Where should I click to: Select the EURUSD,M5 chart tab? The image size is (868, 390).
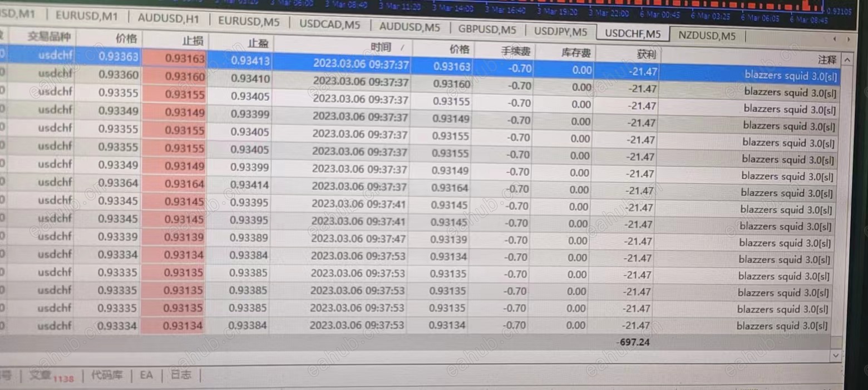pos(249,22)
